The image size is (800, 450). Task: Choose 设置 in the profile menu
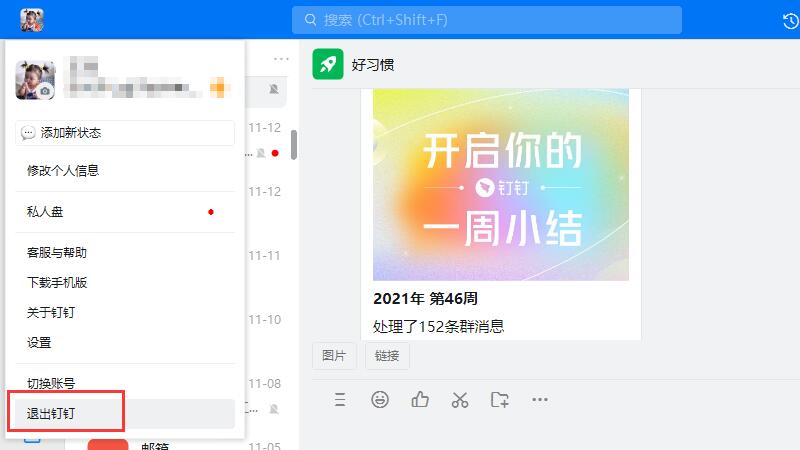pyautogui.click(x=39, y=343)
